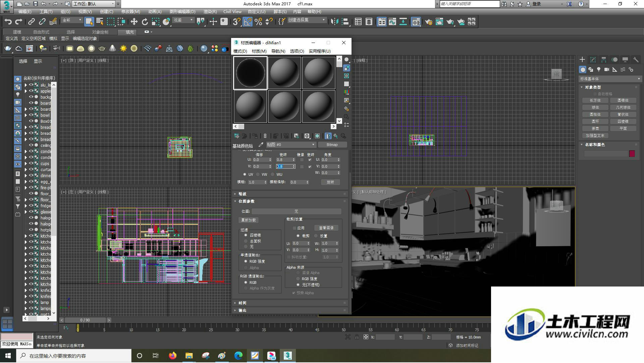Click Show Shaded Material in Viewport icon

coord(317,136)
